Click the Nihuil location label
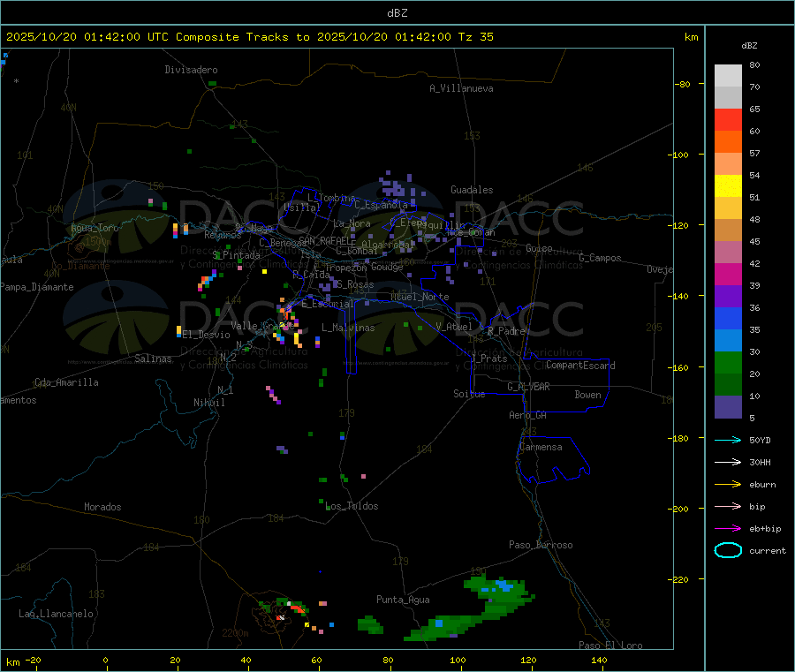Viewport: 795px width, 672px height. (x=208, y=403)
